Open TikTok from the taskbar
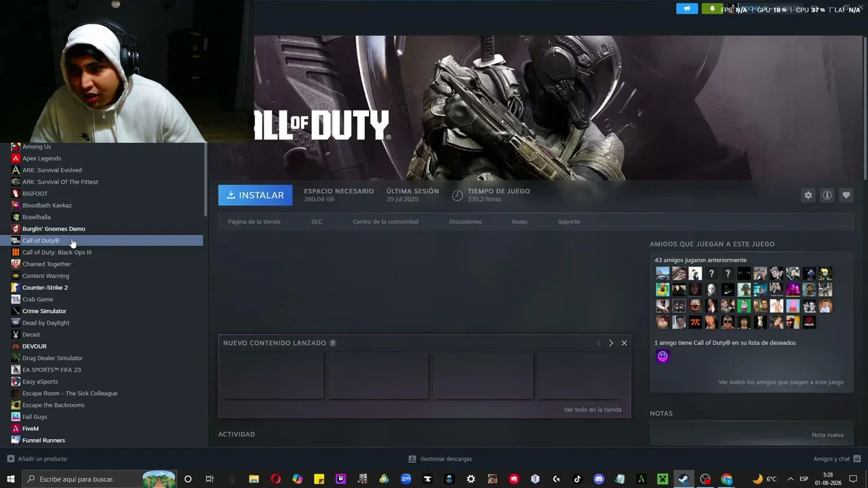868x488 pixels. tap(577, 479)
